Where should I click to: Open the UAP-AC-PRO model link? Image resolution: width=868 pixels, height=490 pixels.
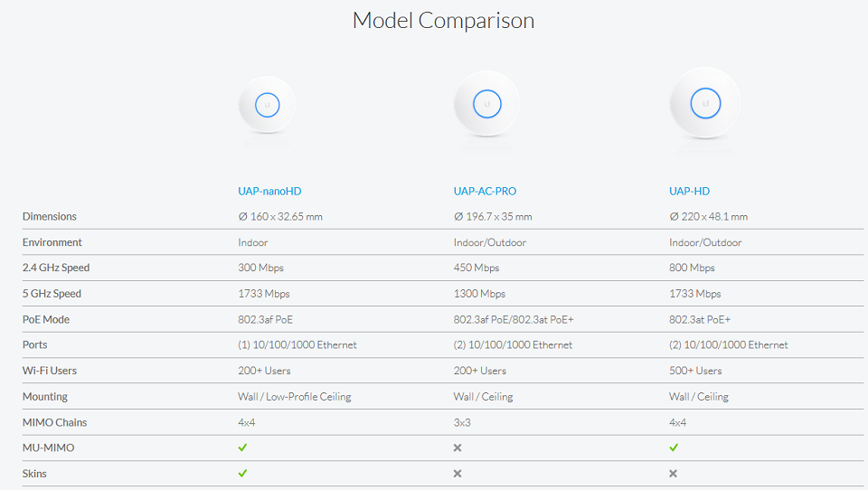pyautogui.click(x=485, y=191)
